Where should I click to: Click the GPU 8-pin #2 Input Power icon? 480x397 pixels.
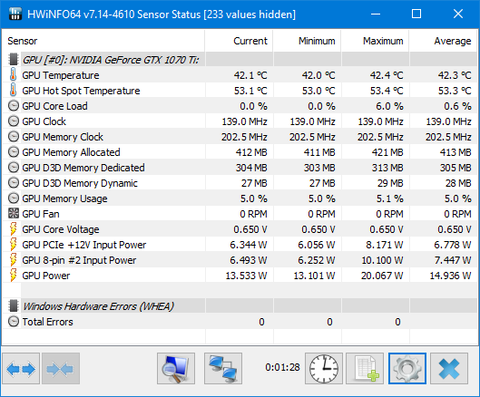click(13, 260)
